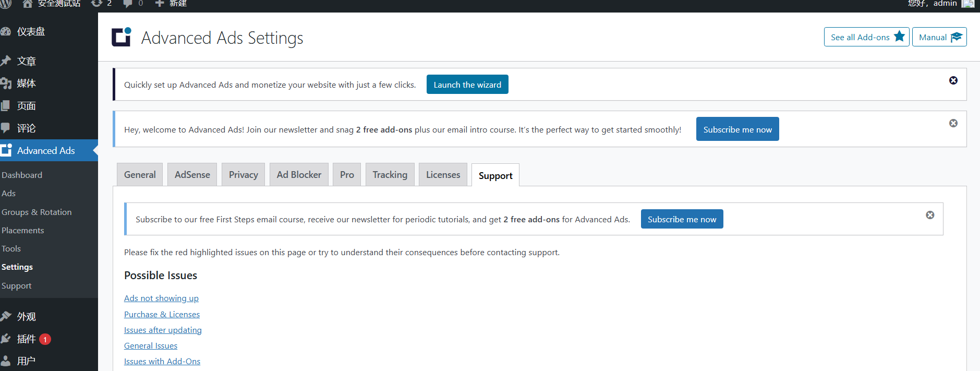Click the pages icon for 页面

pos(6,106)
